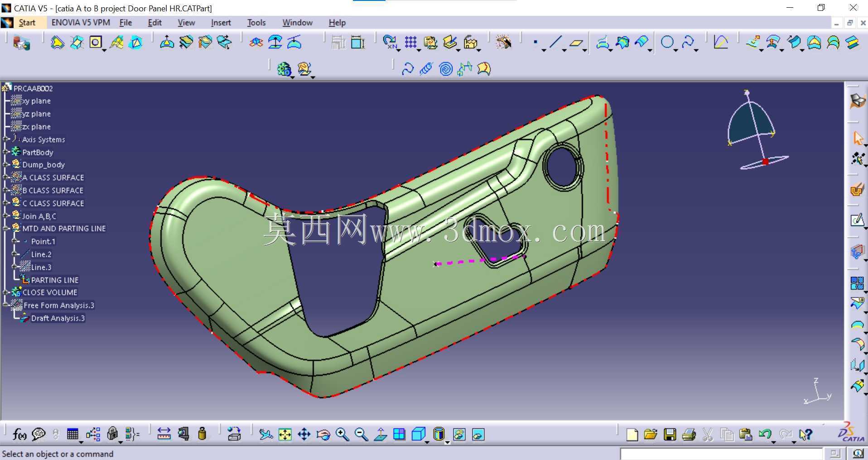The image size is (868, 460).
Task: Click the 3D compass in viewport
Action: (x=757, y=130)
